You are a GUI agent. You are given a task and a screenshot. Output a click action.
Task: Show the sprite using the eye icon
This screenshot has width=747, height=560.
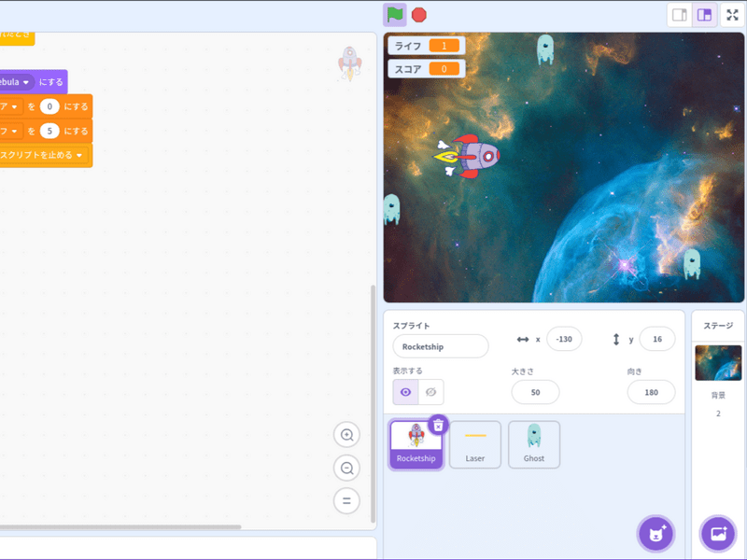pos(405,392)
